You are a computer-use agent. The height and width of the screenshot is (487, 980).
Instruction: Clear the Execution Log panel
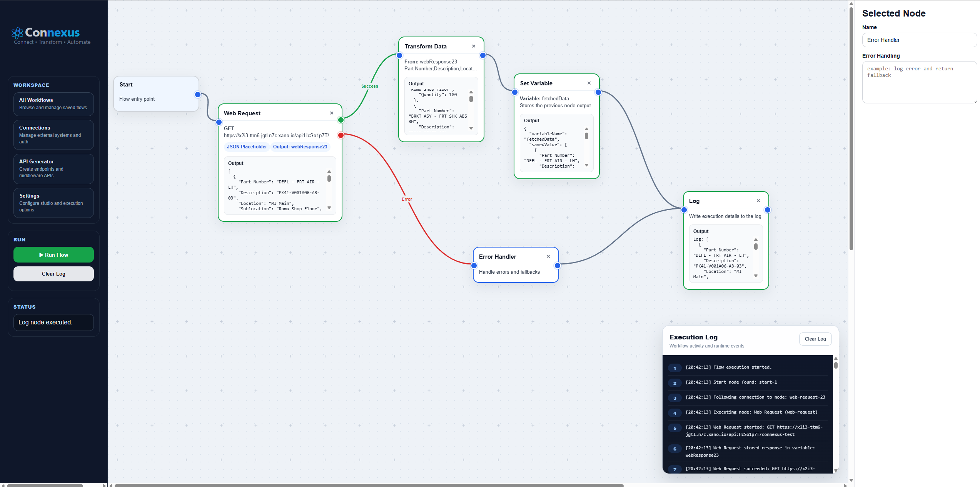[x=815, y=339]
